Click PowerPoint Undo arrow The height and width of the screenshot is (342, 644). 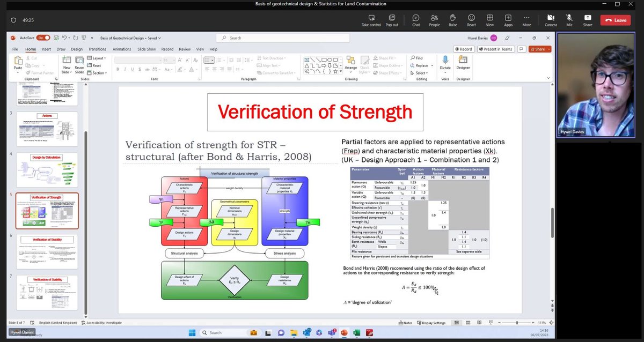[64, 38]
